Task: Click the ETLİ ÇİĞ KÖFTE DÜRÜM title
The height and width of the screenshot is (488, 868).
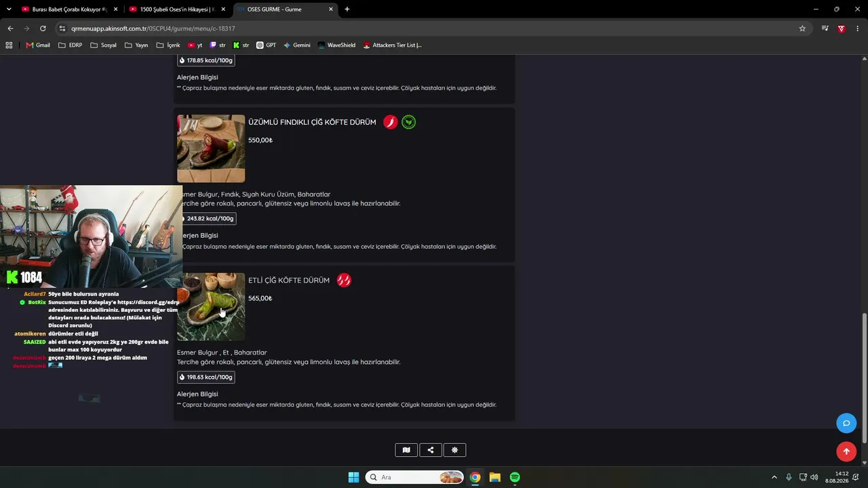Action: (x=289, y=280)
